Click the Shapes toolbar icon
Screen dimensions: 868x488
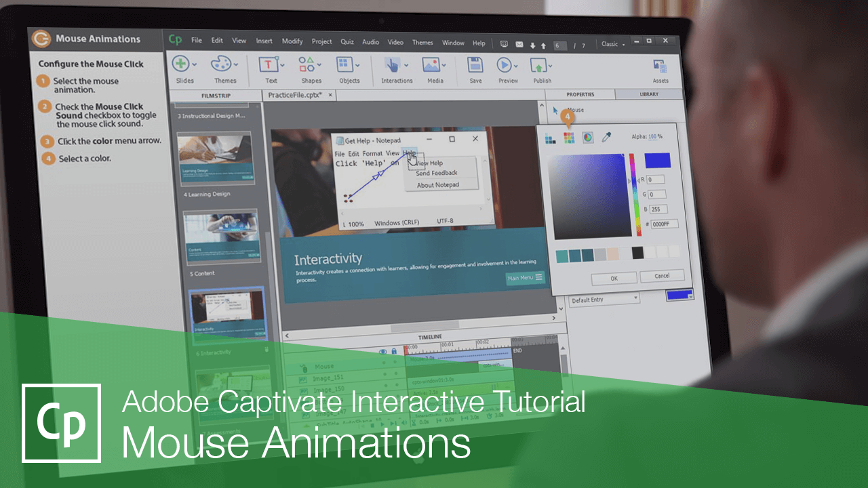tap(307, 65)
